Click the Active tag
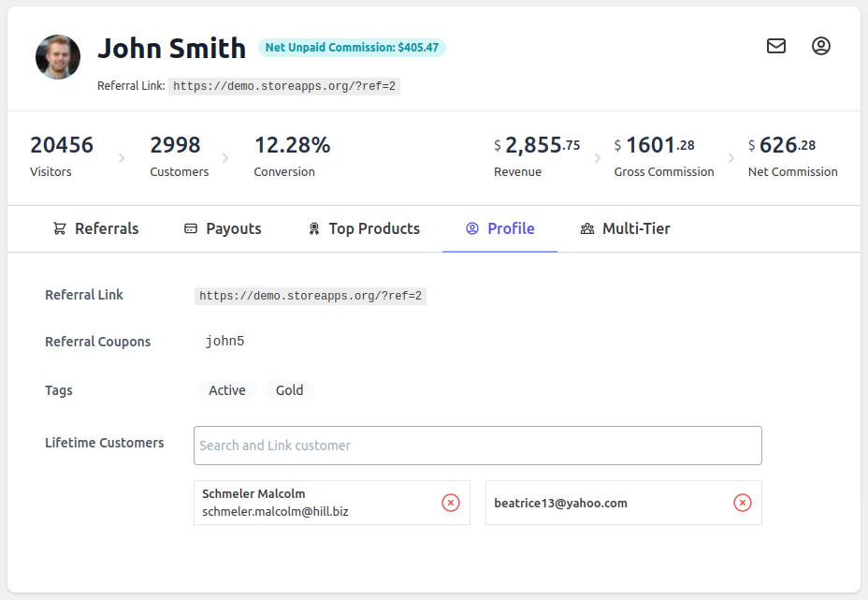Viewport: 868px width, 600px height. pyautogui.click(x=227, y=390)
